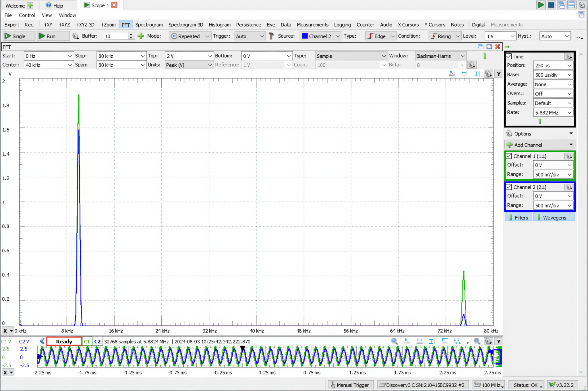Screen dimensions: 588x391
Task: Uncheck the Time checkbox
Action: [x=509, y=57]
